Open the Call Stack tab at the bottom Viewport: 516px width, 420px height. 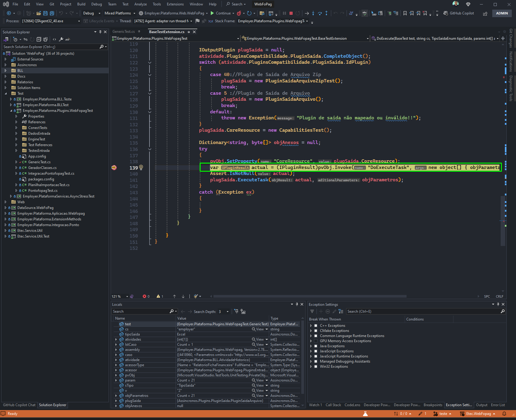pos(333,405)
